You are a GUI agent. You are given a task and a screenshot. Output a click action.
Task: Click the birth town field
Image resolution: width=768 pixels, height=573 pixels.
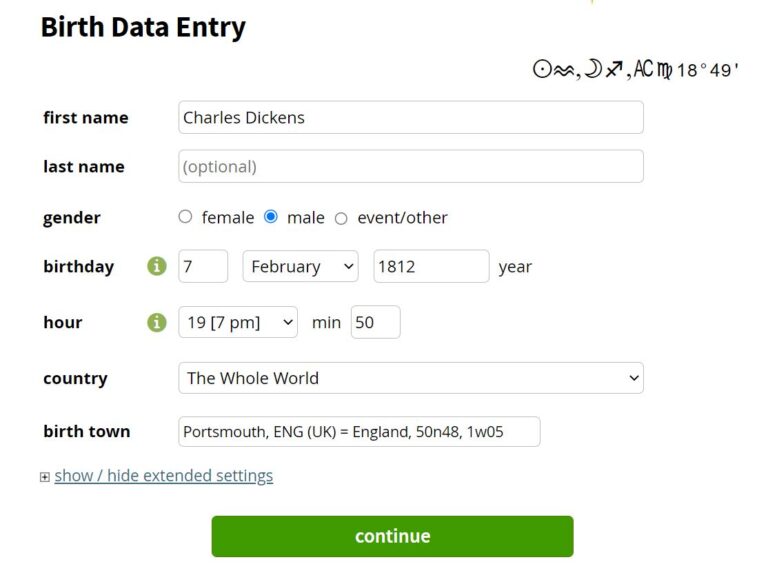(359, 432)
